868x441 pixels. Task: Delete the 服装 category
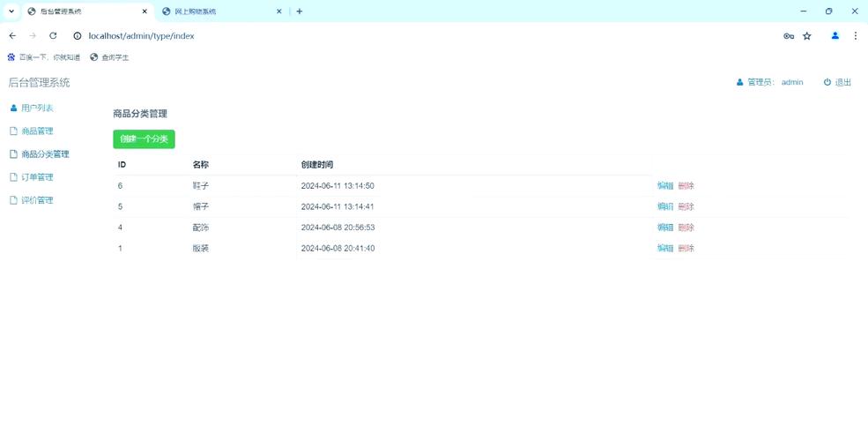pyautogui.click(x=686, y=248)
